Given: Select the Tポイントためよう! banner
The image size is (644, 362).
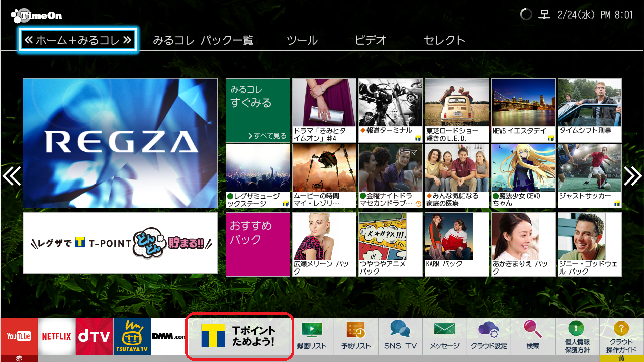Looking at the screenshot, I should click(x=239, y=336).
